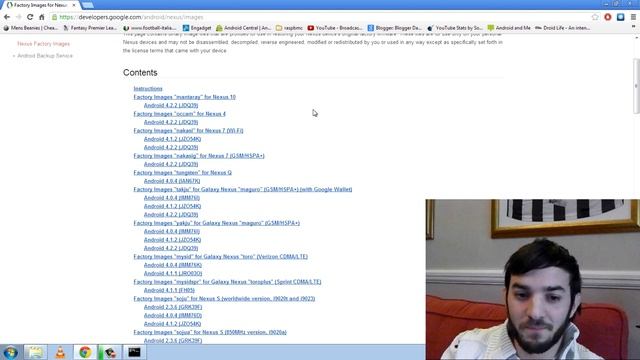Open the Droid Life bookmark
640x360 pixels.
(x=562, y=28)
